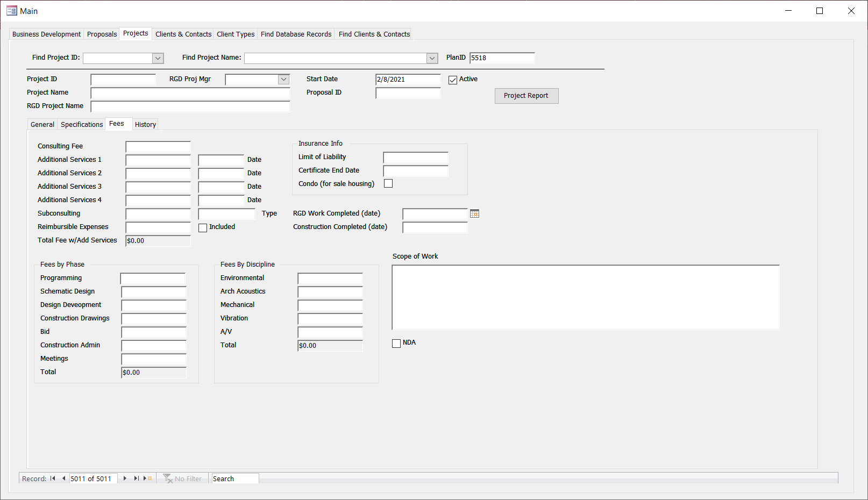Click the Consulting Fee field
This screenshot has height=500, width=868.
[158, 147]
